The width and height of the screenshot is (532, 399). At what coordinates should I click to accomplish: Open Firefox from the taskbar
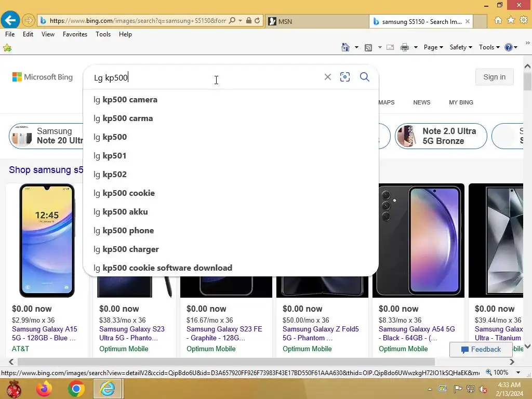pos(44,389)
